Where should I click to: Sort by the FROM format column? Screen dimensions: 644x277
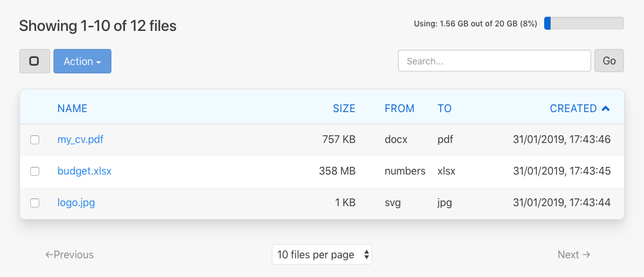pos(399,109)
